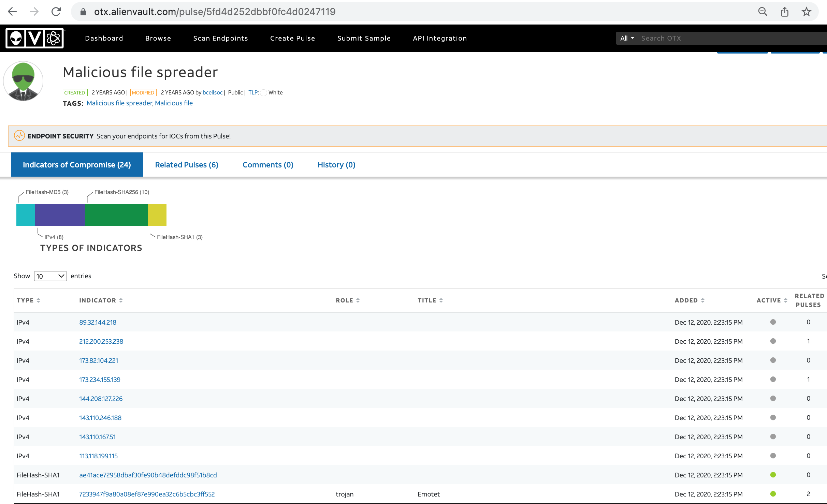
Task: Click the Malicious file spreader tag
Action: tap(120, 103)
